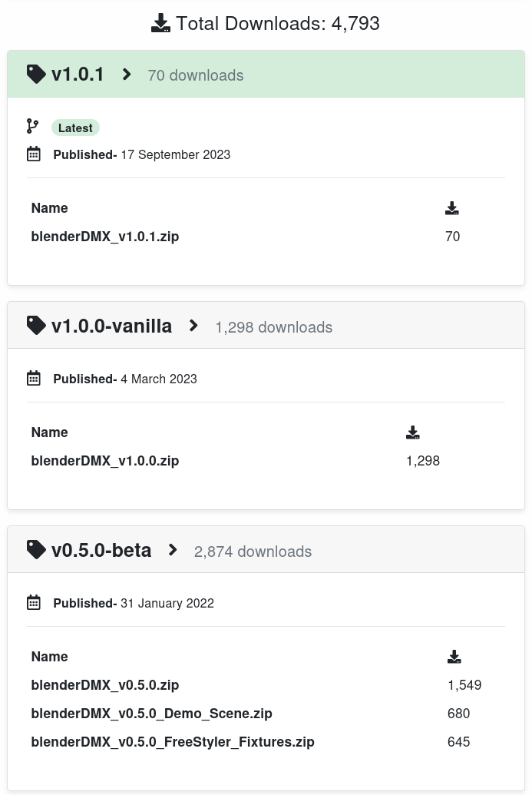Image resolution: width=532 pixels, height=795 pixels.
Task: Click download column icon in v0.5.0-beta table
Action: (x=454, y=657)
